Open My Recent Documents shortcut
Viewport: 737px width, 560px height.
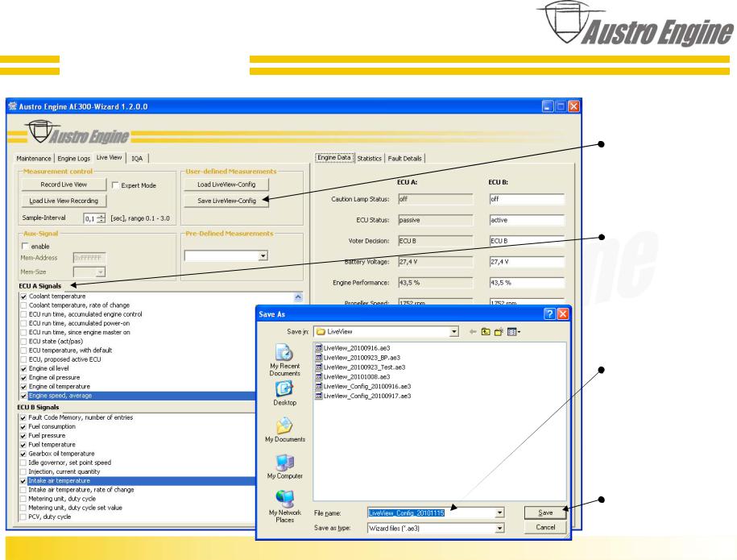click(284, 359)
